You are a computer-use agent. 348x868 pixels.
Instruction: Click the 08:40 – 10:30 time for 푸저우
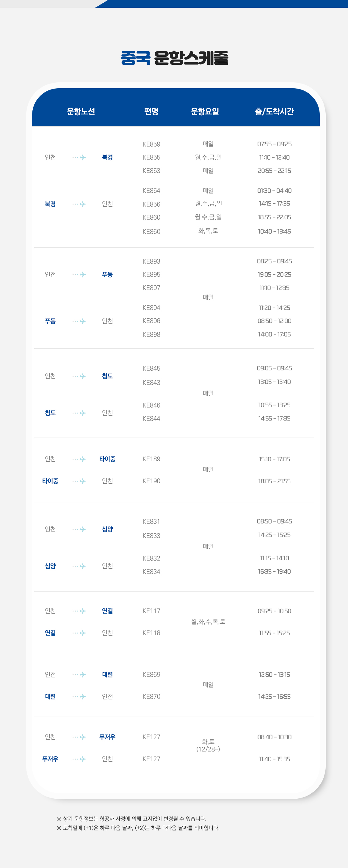(x=275, y=737)
